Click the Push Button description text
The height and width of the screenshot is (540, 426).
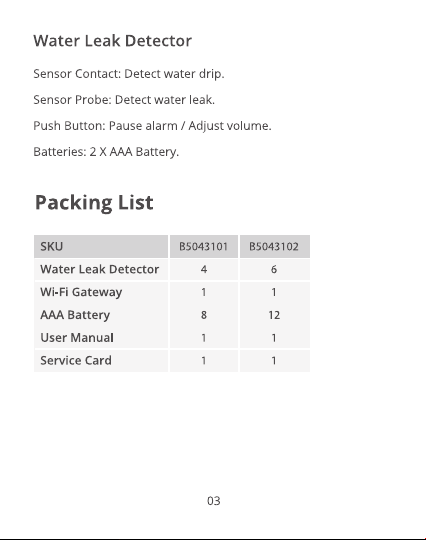pos(152,126)
